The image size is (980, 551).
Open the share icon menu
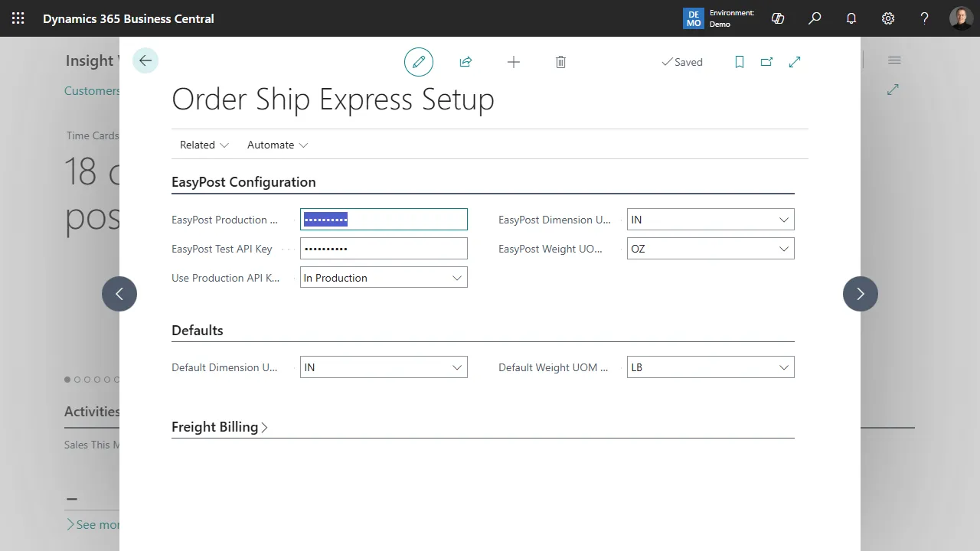tap(465, 62)
